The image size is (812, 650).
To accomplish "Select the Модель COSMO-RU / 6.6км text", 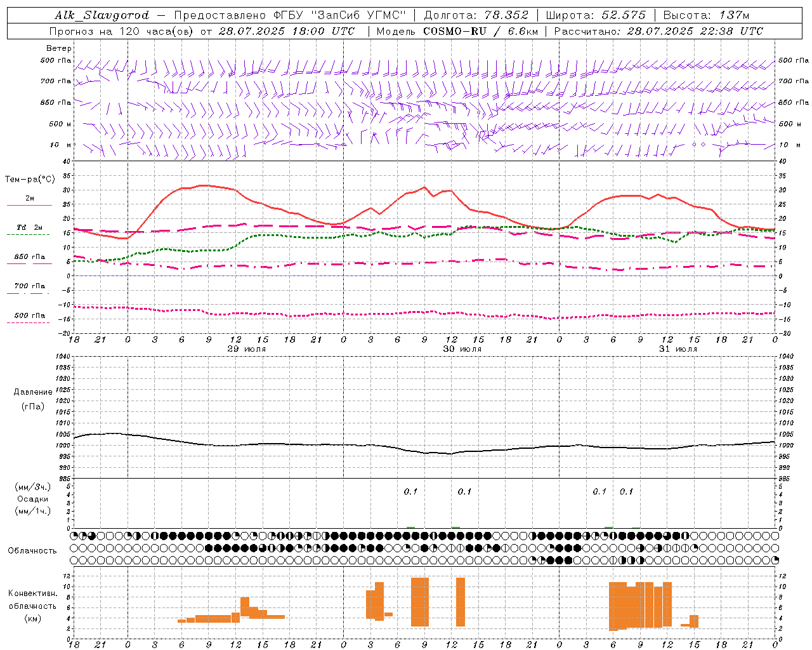I will tap(457, 31).
